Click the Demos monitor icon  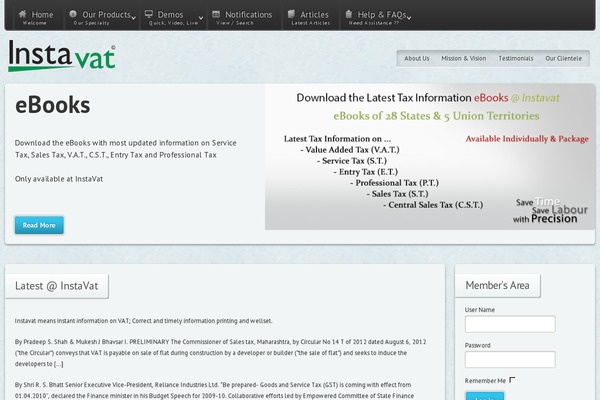148,14
